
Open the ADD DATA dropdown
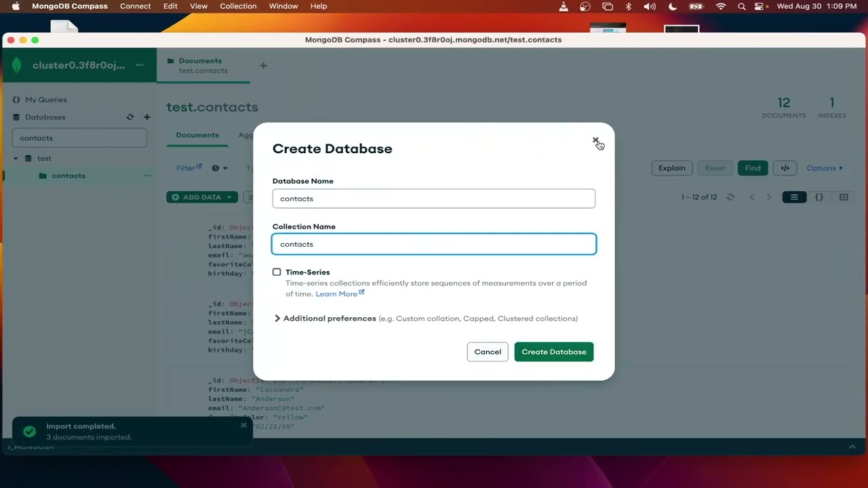[202, 197]
